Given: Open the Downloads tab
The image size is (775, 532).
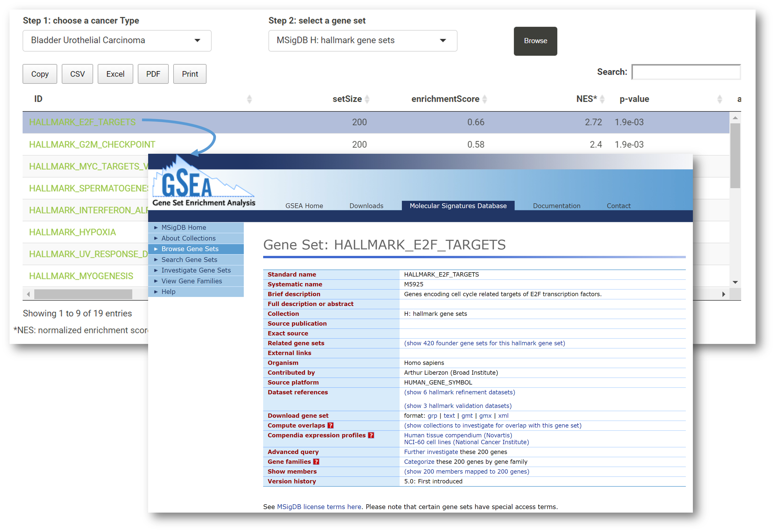Looking at the screenshot, I should click(x=366, y=206).
